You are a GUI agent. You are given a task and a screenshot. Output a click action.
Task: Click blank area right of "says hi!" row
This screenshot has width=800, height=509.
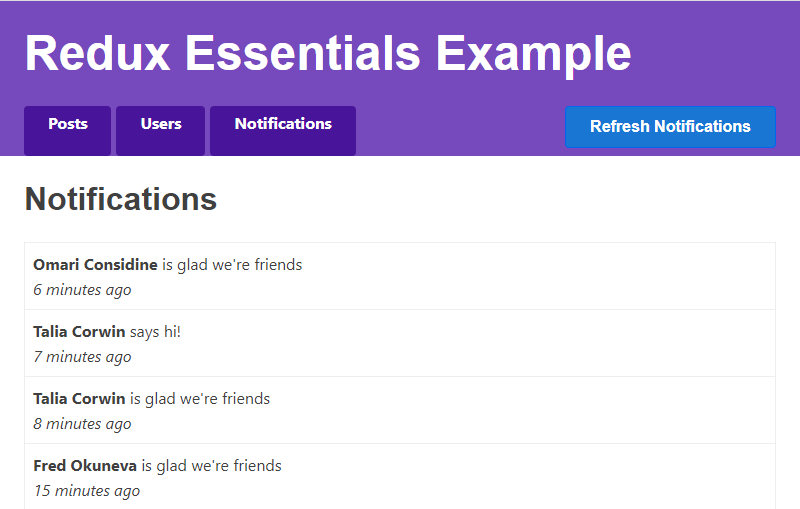click(x=500, y=343)
